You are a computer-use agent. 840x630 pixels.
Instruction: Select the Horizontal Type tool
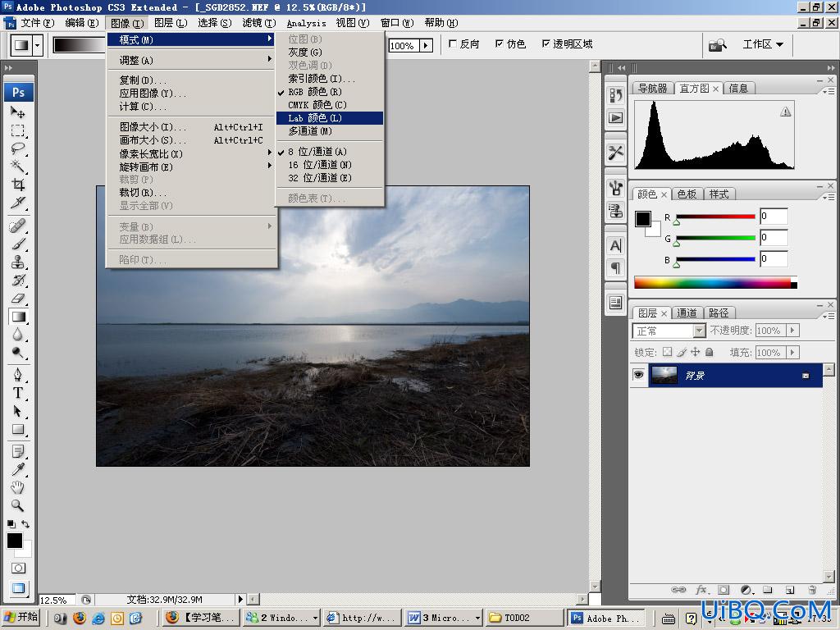(x=18, y=393)
